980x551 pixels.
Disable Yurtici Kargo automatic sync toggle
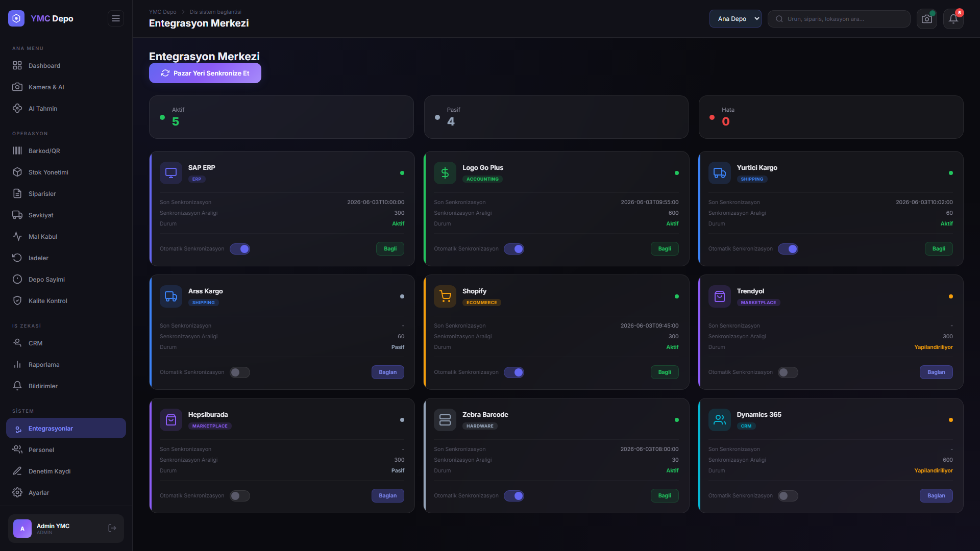(788, 249)
